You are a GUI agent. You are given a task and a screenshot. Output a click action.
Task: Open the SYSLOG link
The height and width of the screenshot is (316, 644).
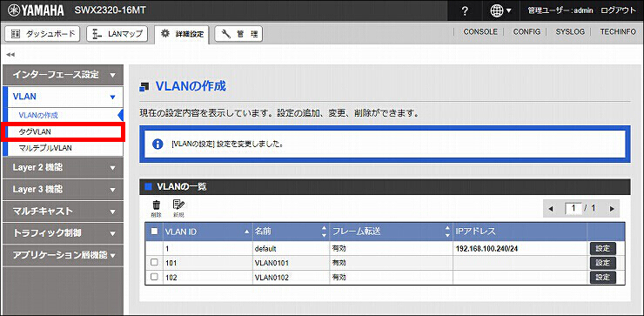(570, 31)
